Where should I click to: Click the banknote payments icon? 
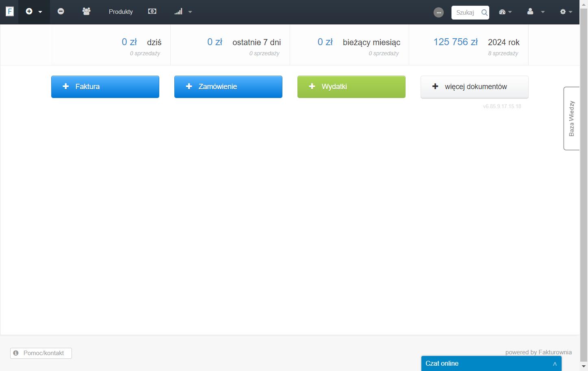click(152, 11)
